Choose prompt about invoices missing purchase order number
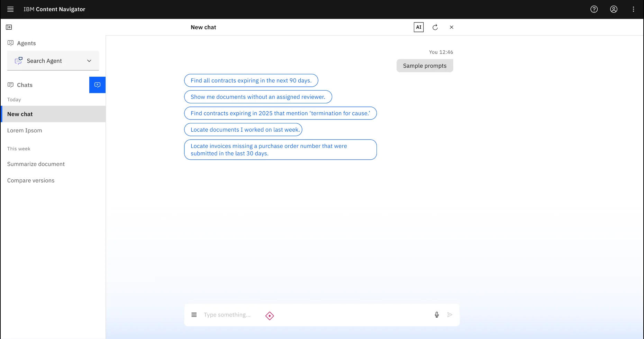 [280, 150]
